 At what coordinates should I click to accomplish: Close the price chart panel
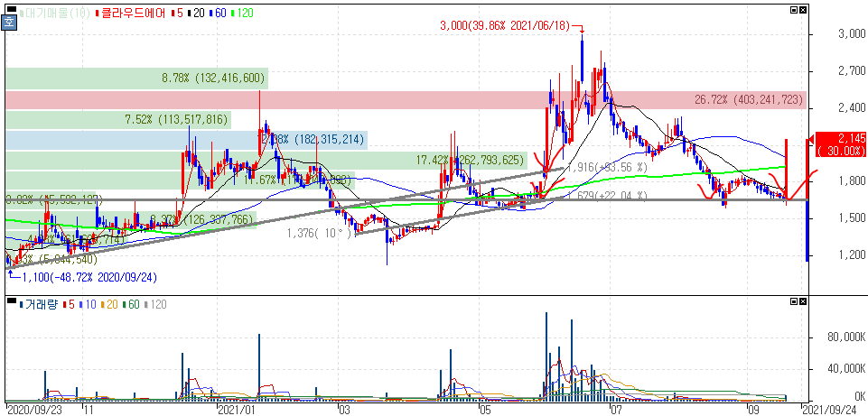[x=803, y=10]
